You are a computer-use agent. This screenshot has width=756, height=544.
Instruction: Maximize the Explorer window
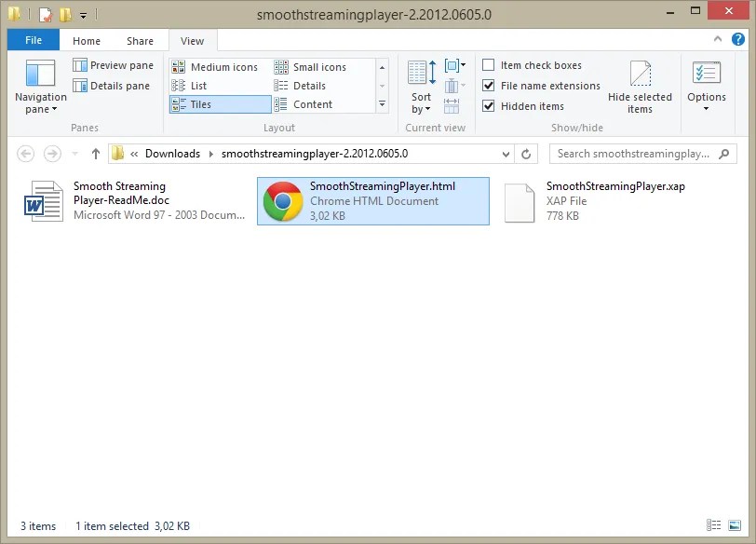coord(695,10)
